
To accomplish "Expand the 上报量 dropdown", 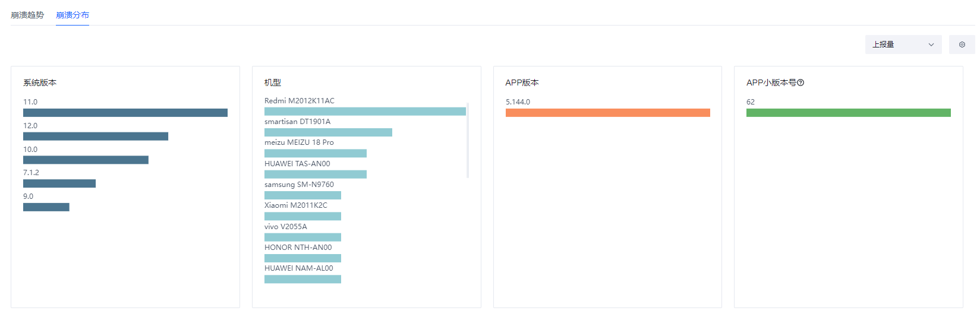I will [903, 45].
